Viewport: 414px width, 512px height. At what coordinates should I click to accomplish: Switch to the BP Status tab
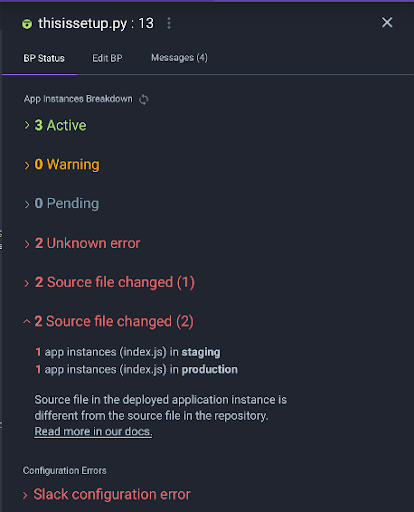coord(44,58)
